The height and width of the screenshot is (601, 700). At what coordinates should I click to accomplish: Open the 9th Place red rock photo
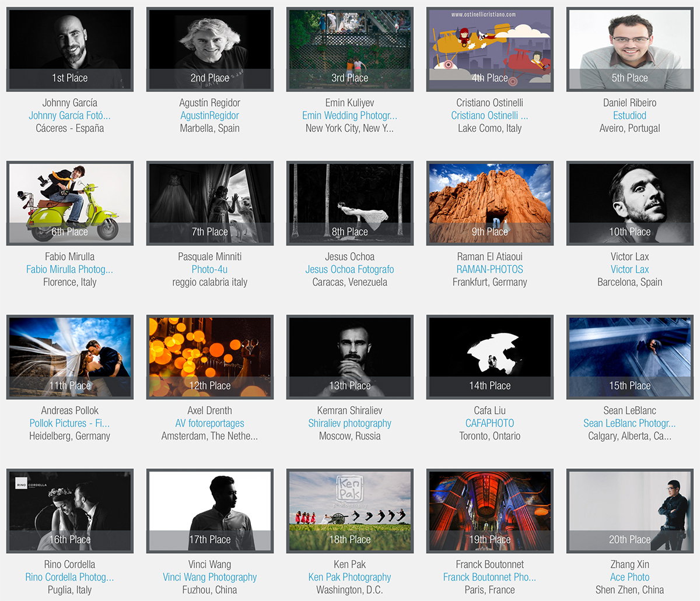(x=490, y=203)
